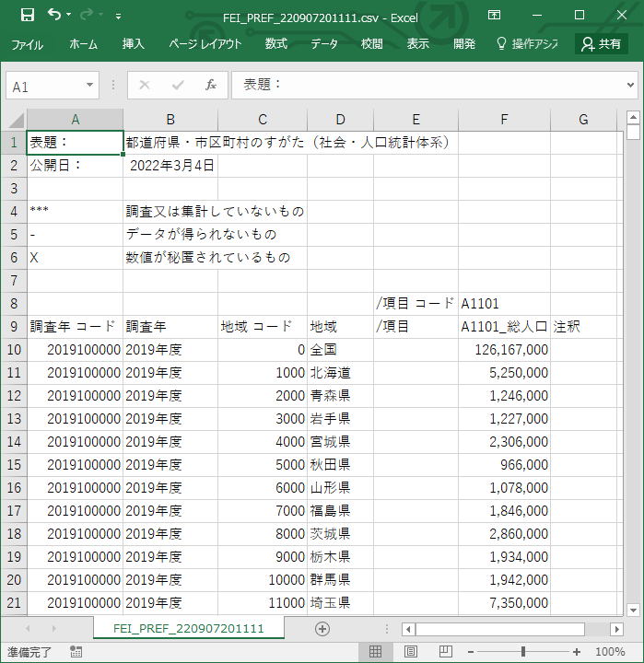Add a new sheet with the plus icon
The image size is (644, 663).
coord(322,629)
